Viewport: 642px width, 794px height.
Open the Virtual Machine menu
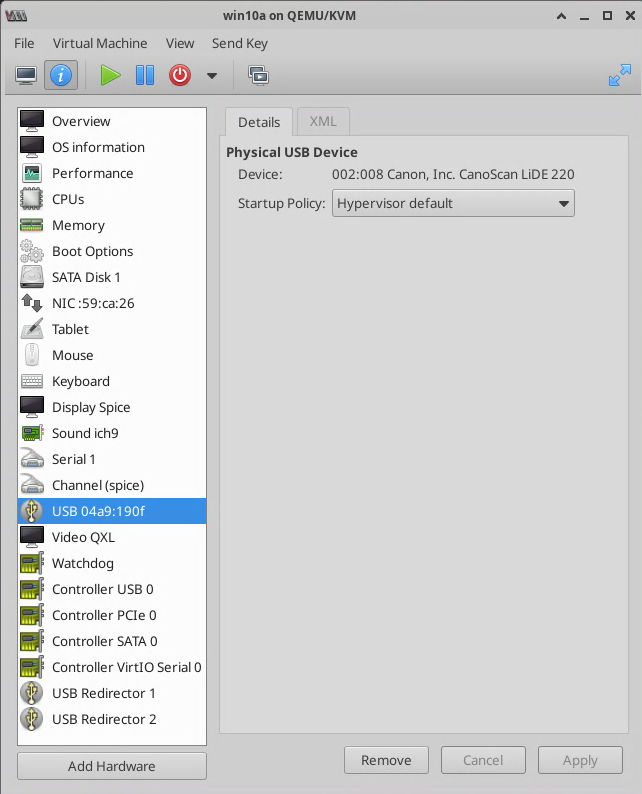(x=100, y=43)
